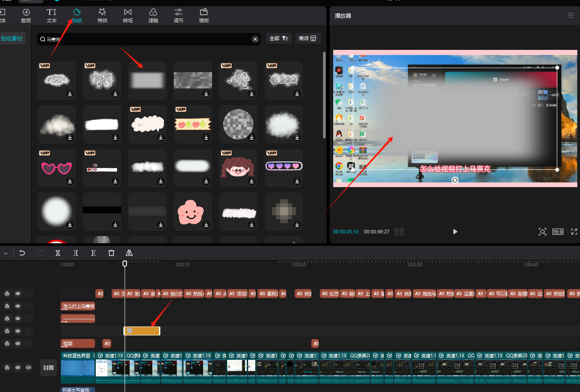Hide the 怎么打上马赛克 text track
Viewport: 580px width, 392px height.
point(18,306)
